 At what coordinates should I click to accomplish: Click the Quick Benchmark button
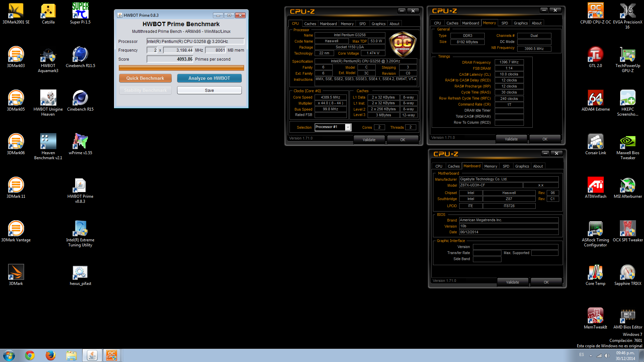(x=145, y=78)
